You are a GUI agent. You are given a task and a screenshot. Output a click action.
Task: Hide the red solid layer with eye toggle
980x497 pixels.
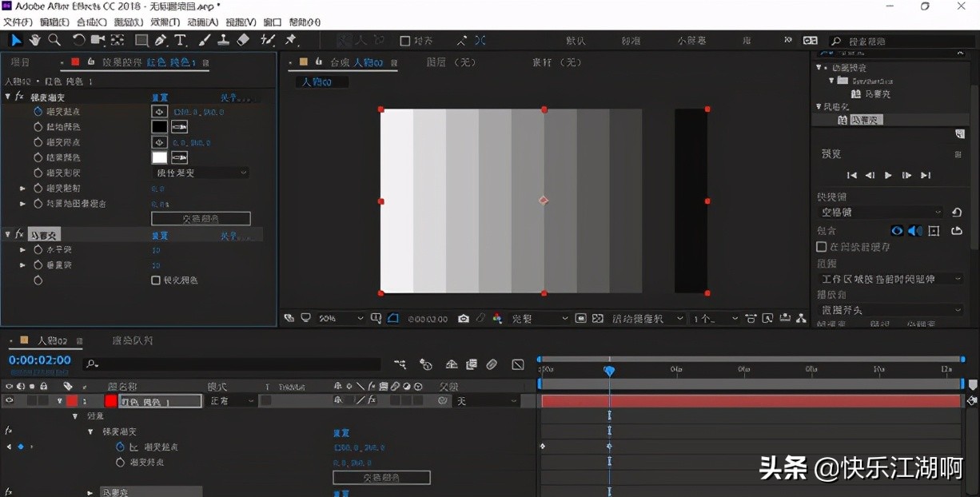10,401
